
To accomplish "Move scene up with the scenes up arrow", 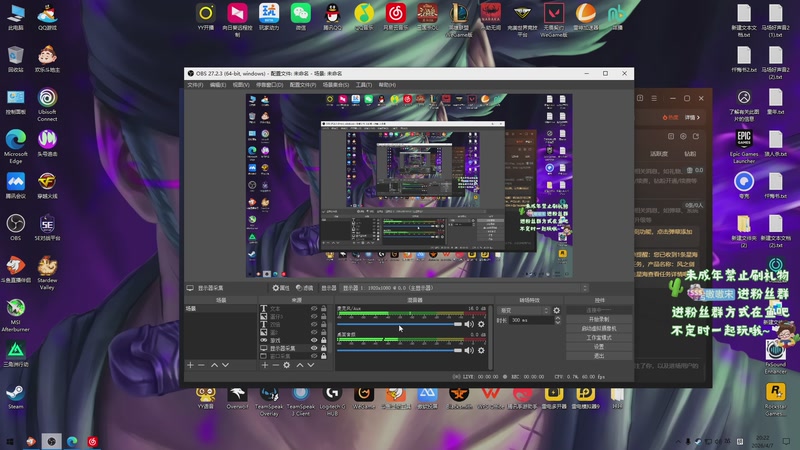I will (214, 365).
